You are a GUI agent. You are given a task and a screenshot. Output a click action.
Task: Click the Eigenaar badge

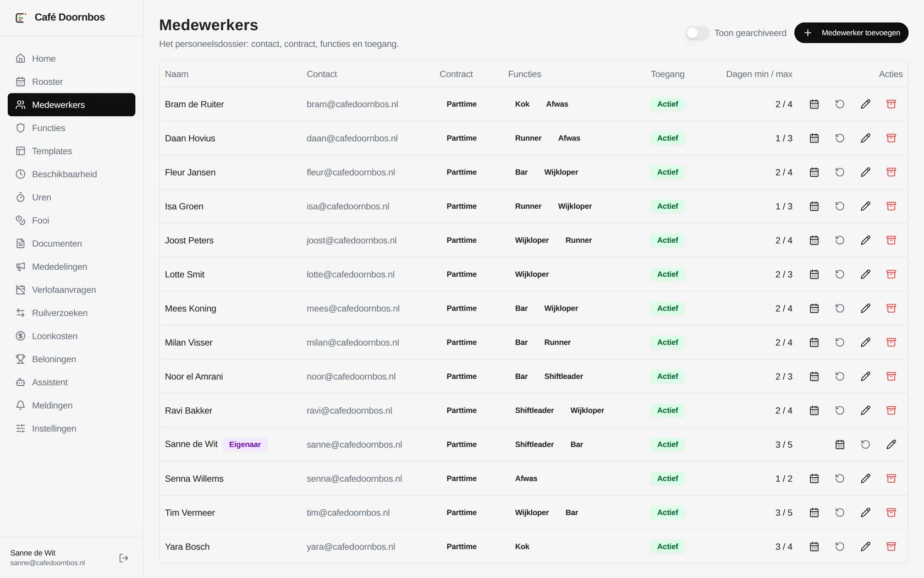tap(245, 444)
